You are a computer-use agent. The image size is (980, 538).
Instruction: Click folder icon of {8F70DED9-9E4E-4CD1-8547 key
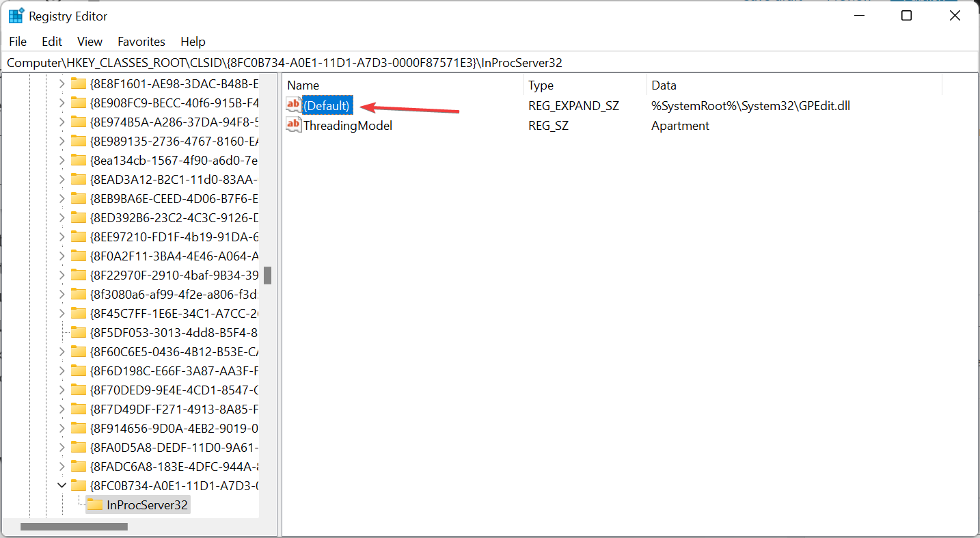(x=78, y=390)
